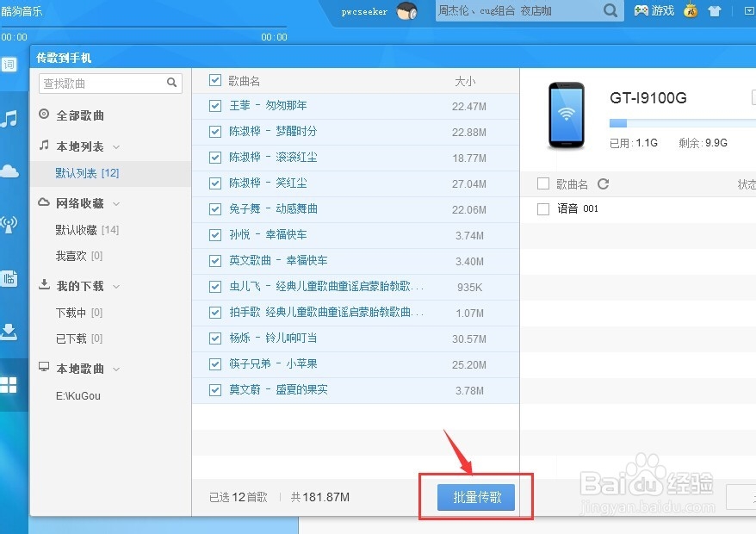Click the cloud music icon in sidebar

pos(9,171)
